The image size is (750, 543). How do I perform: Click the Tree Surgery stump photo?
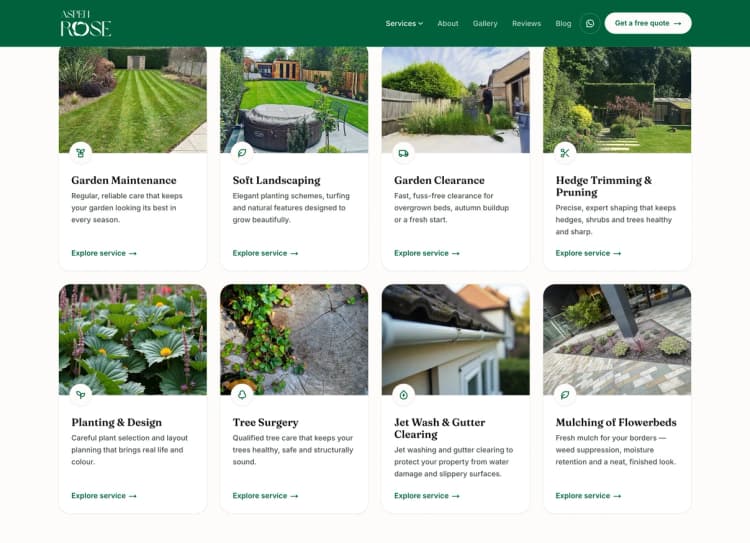[294, 340]
